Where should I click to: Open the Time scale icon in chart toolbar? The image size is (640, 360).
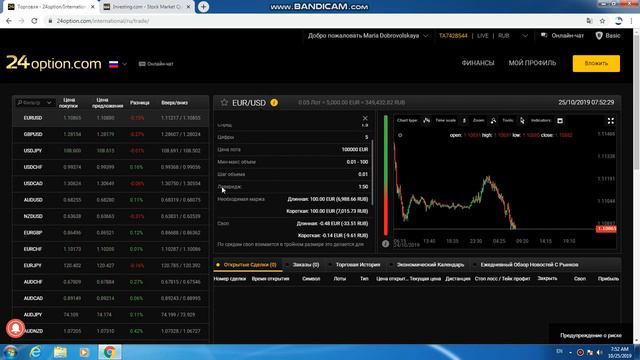tap(464, 120)
